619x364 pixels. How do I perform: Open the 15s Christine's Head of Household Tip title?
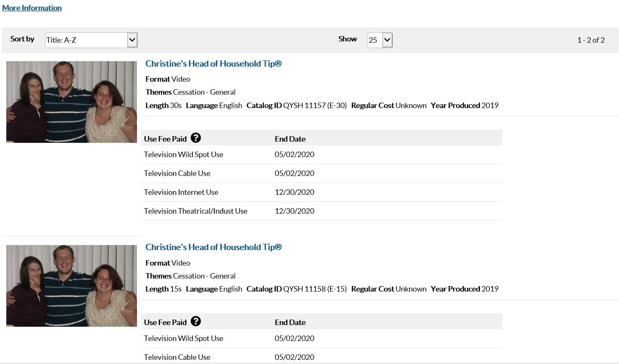213,247
